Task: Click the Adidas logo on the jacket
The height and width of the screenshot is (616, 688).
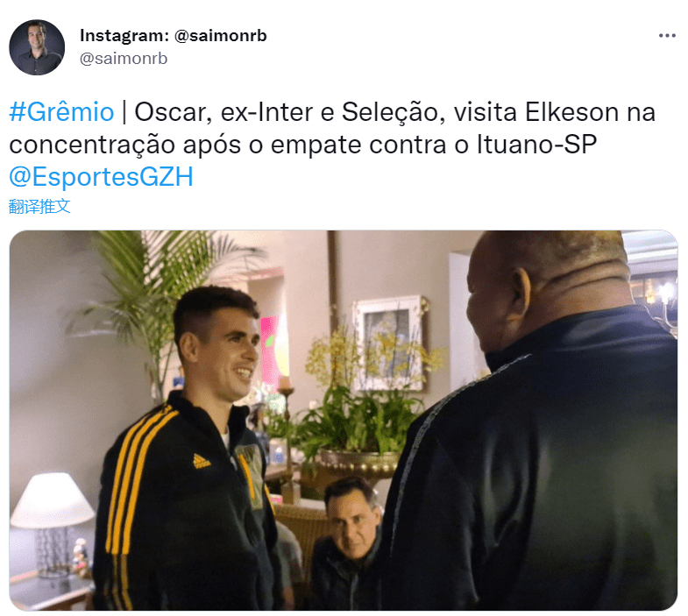Action: (x=202, y=461)
